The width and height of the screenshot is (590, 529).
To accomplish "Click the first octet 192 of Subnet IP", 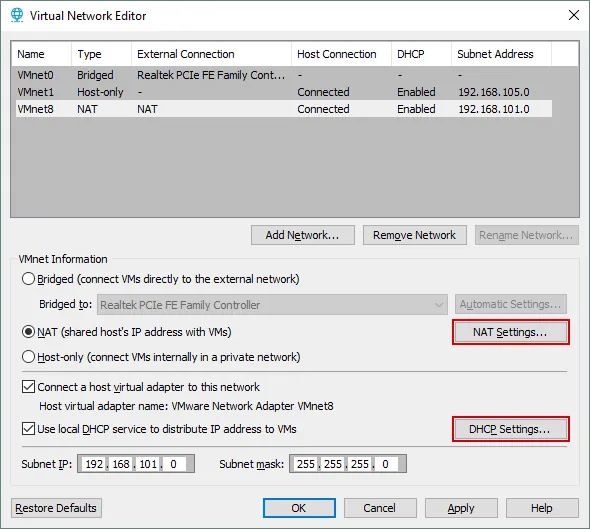I will [x=94, y=464].
